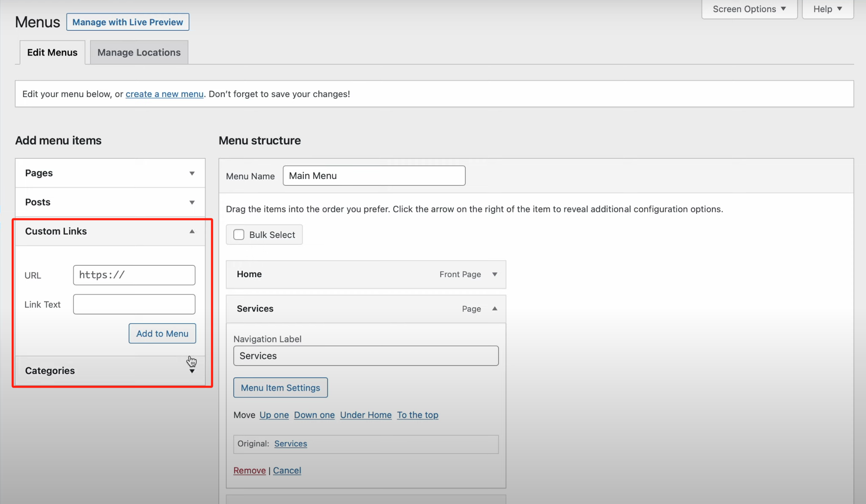
Task: Click Add to Menu button
Action: pyautogui.click(x=162, y=333)
